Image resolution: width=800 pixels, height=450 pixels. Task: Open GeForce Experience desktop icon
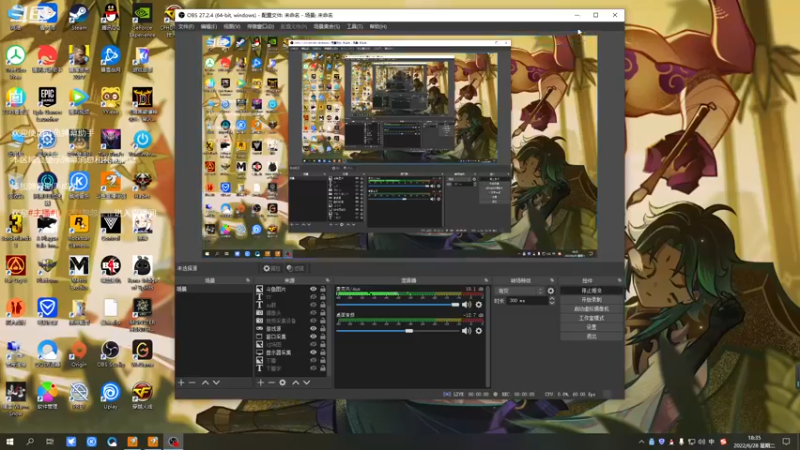(142, 20)
